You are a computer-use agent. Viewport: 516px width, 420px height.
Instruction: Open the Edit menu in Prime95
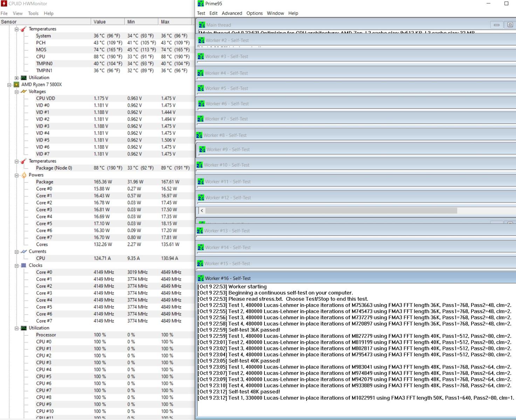pos(213,13)
